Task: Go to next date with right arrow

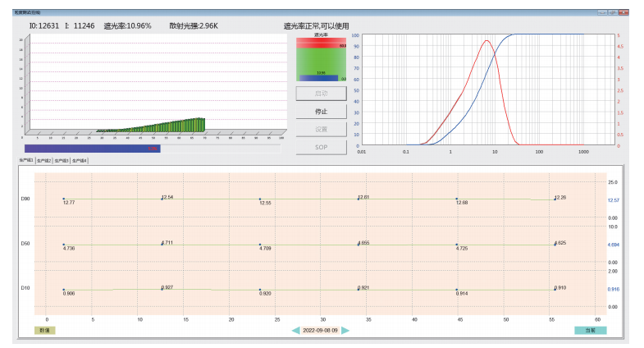Action: click(345, 330)
